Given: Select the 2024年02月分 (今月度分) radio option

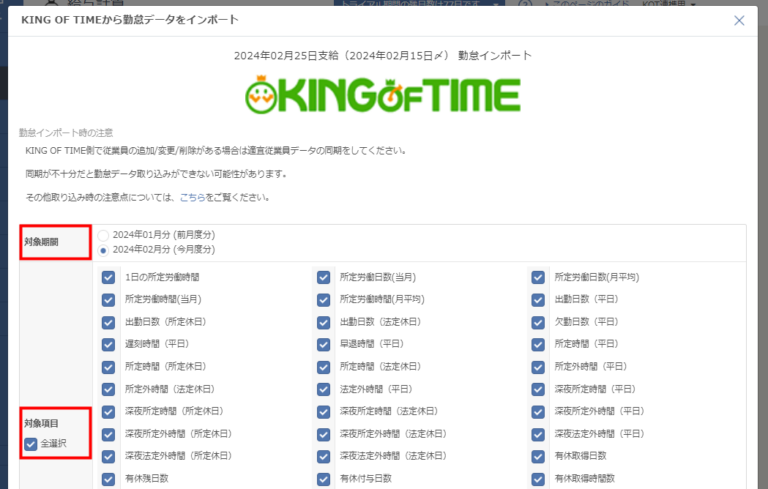Looking at the screenshot, I should tap(104, 249).
